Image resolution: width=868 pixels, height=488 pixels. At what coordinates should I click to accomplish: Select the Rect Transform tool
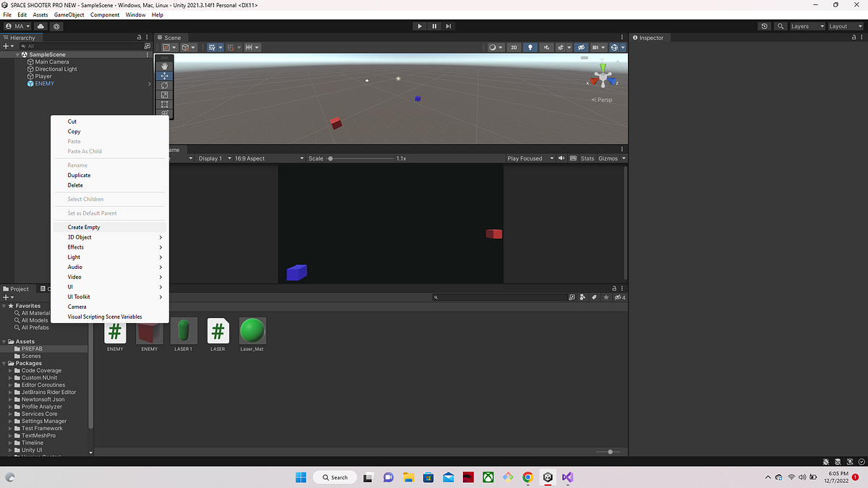[164, 104]
